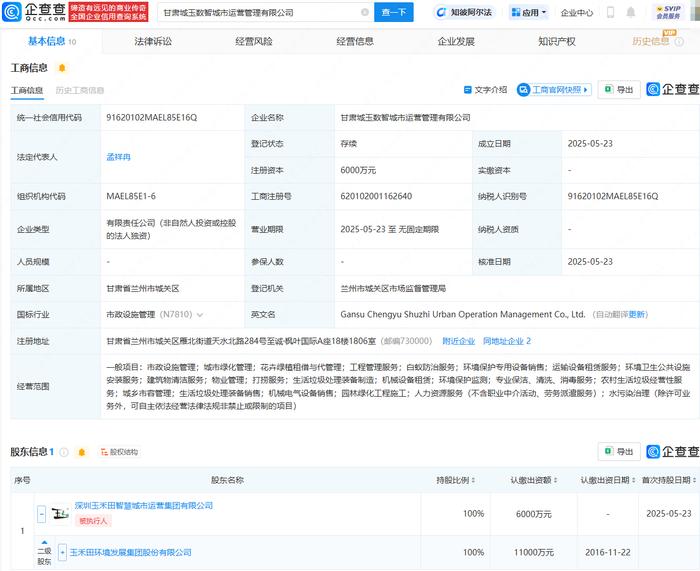Click bell icon beside 股东信息 heading
The height and width of the screenshot is (571, 700).
pyautogui.click(x=82, y=452)
